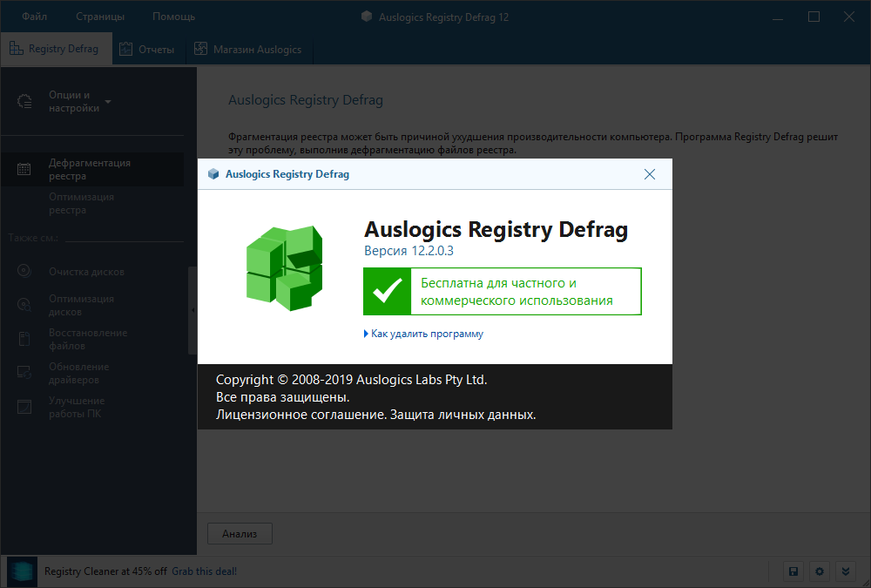Click the Улучшение работы ПК icon
The image size is (871, 588).
point(24,406)
